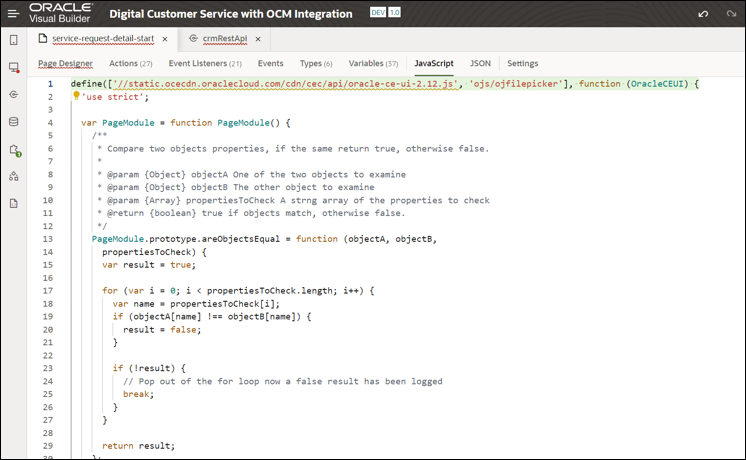The height and width of the screenshot is (460, 746).
Task: Click the DEV environment badge
Action: (378, 12)
